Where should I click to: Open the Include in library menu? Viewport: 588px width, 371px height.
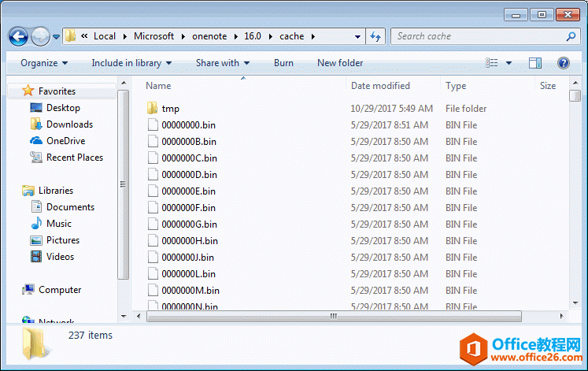click(131, 63)
